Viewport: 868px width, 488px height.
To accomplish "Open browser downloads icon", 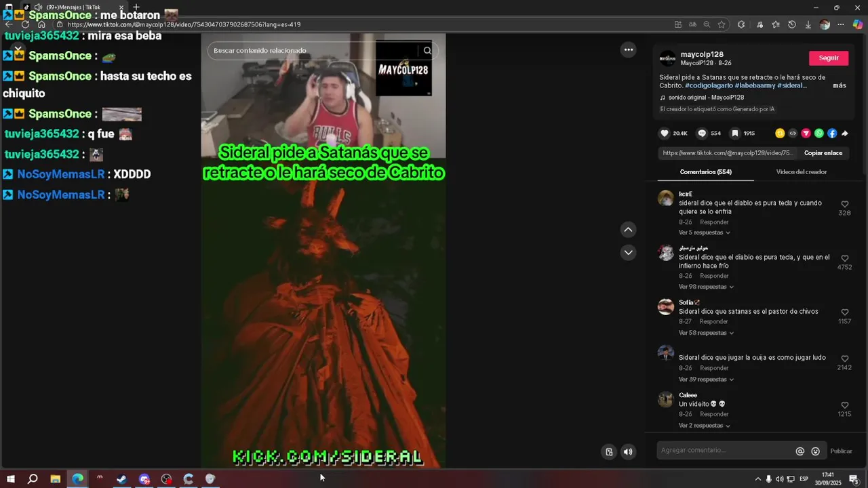I will click(x=808, y=24).
